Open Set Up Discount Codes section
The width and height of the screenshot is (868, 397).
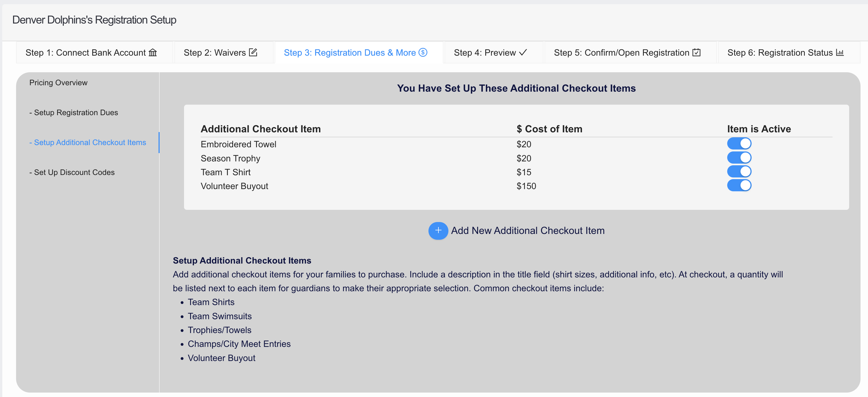click(72, 172)
